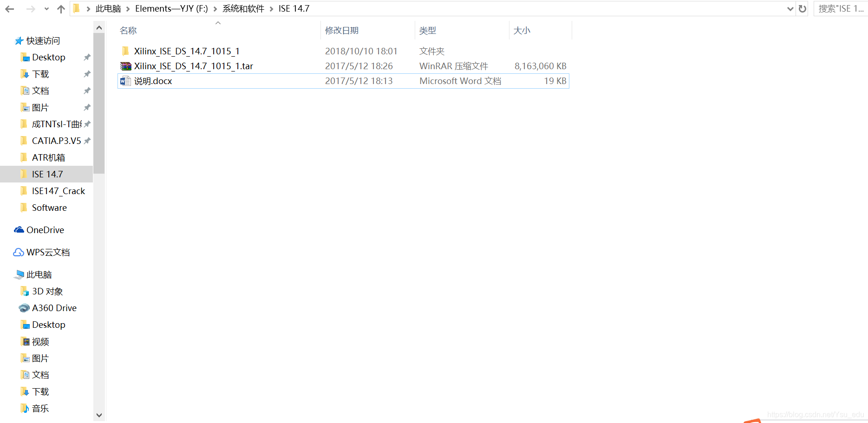This screenshot has width=868, height=423.
Task: Sort by 大小 column header
Action: point(522,31)
